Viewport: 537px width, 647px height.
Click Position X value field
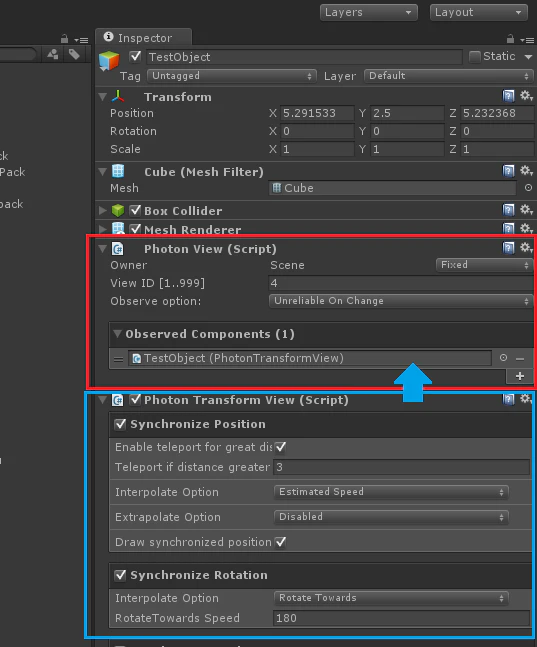click(x=317, y=113)
